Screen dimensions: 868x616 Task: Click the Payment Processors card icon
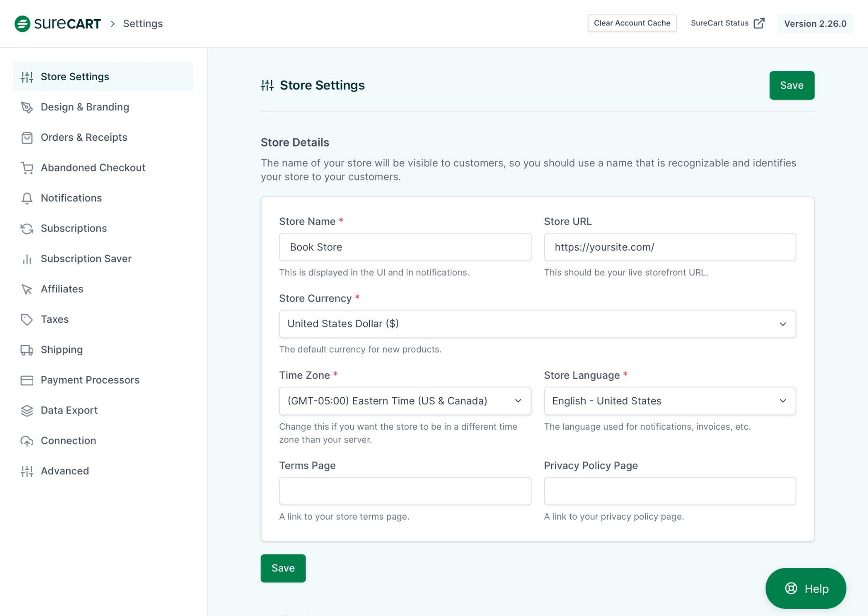click(27, 380)
